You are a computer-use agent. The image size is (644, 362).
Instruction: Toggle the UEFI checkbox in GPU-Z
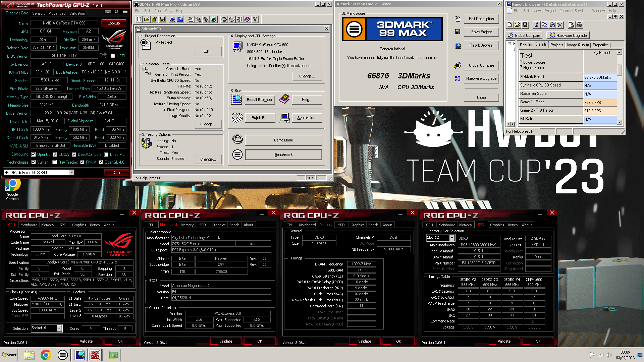point(113,56)
